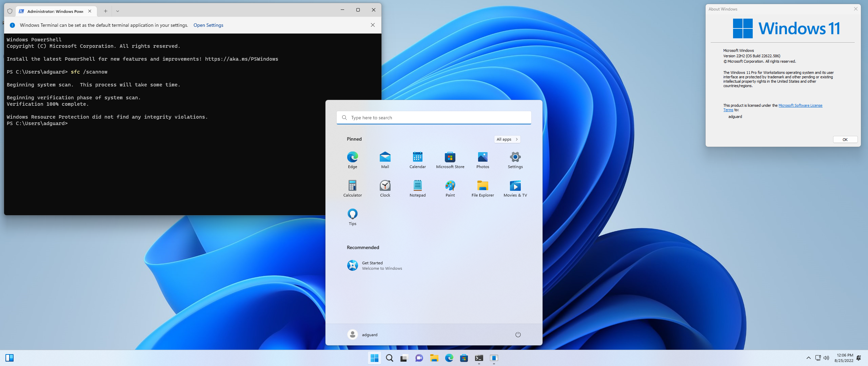The image size is (868, 366).
Task: Add a new tab in Terminal
Action: click(105, 11)
